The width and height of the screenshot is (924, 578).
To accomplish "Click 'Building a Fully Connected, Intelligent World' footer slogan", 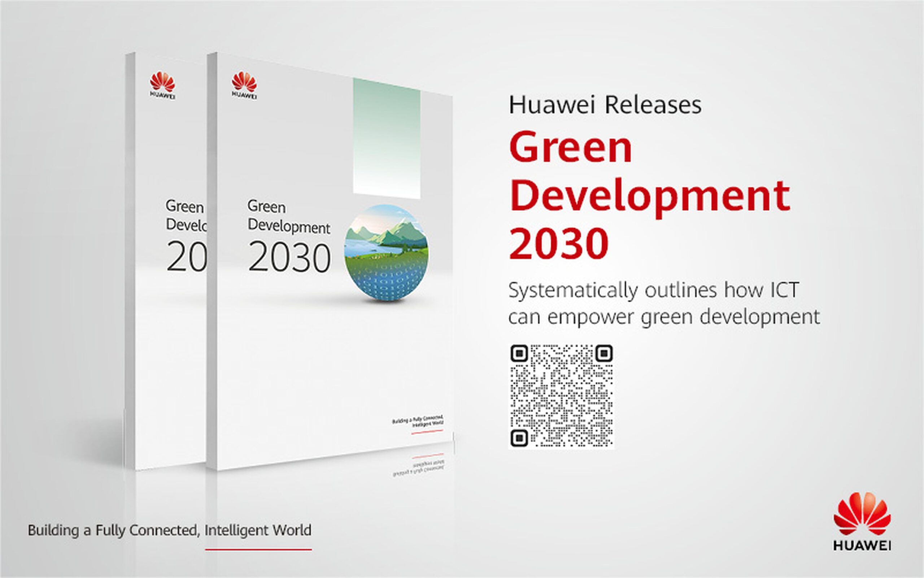I will coord(170,531).
